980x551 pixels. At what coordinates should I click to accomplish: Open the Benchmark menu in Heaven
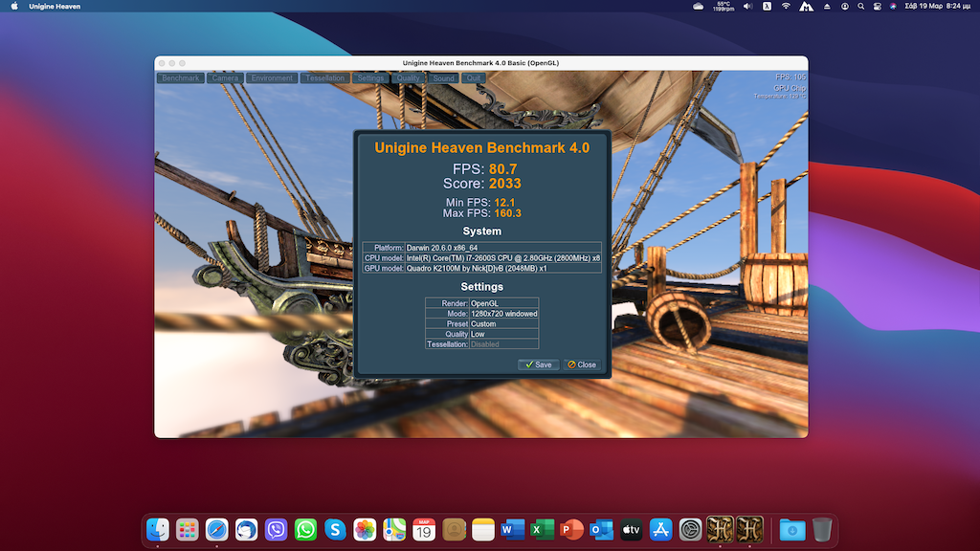click(181, 78)
